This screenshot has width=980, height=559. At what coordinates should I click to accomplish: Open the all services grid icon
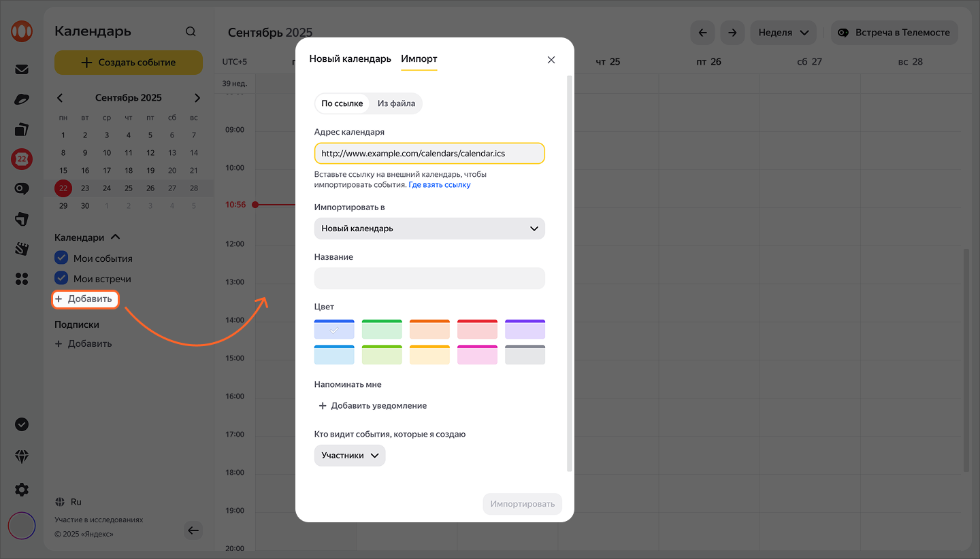(22, 279)
